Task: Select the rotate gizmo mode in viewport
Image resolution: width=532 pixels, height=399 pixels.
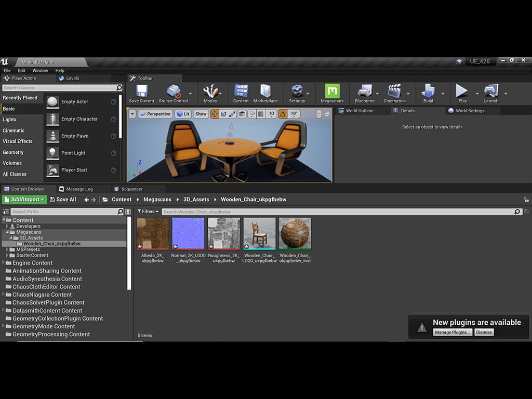Action: point(223,114)
